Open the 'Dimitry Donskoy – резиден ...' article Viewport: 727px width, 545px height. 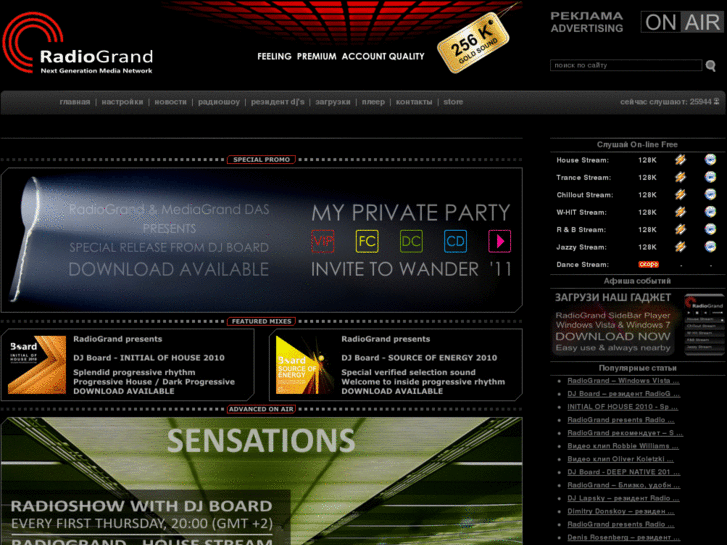click(x=621, y=511)
